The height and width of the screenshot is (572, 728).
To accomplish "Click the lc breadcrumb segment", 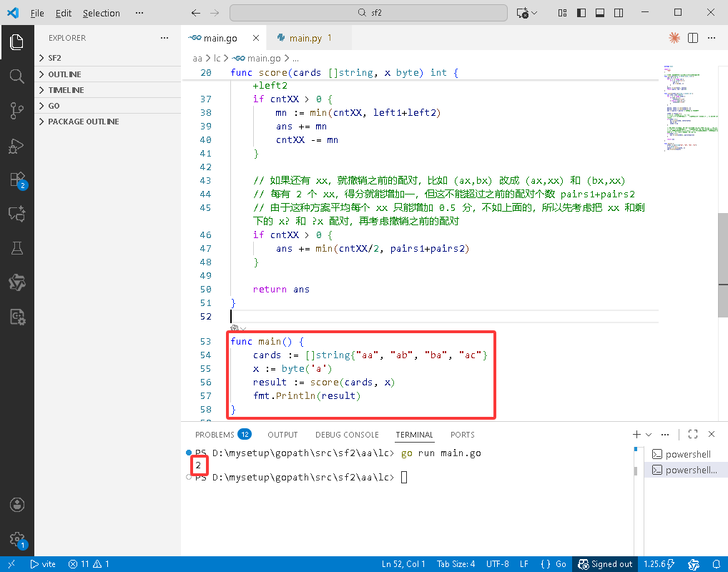I will pos(217,58).
